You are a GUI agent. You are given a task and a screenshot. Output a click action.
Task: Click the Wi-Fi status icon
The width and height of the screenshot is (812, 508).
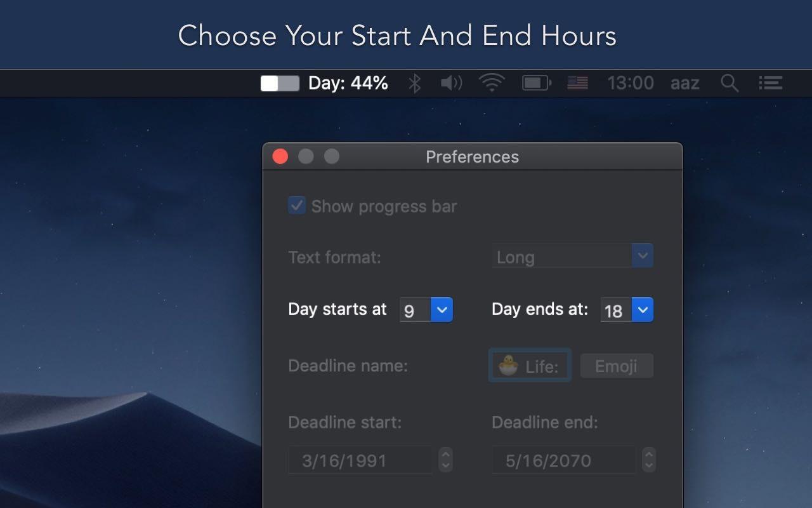(492, 83)
